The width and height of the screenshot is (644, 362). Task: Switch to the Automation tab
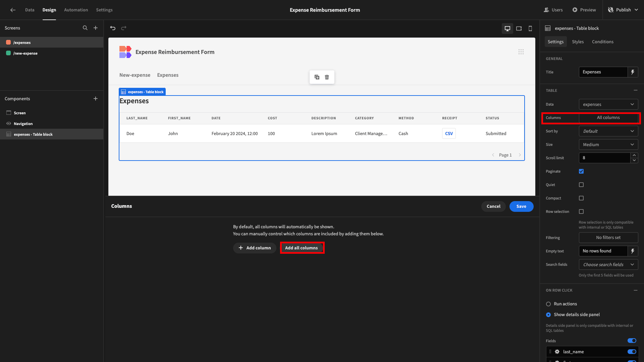point(76,10)
